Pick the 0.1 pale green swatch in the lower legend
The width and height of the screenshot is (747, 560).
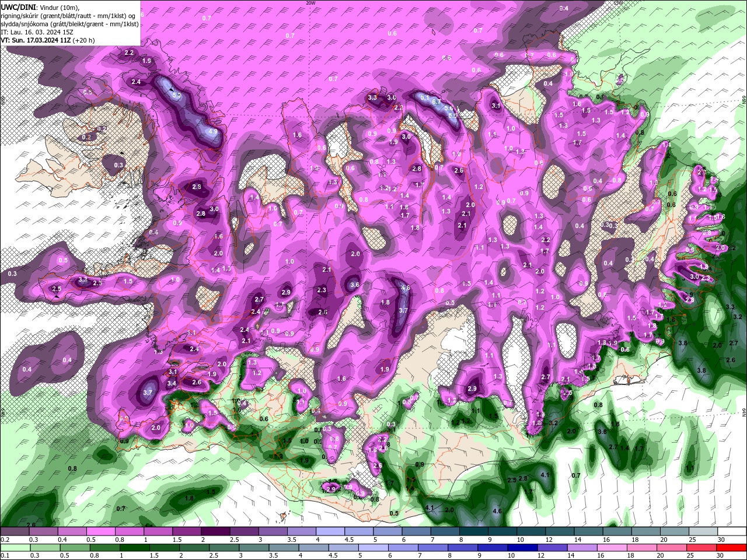(x=15, y=548)
